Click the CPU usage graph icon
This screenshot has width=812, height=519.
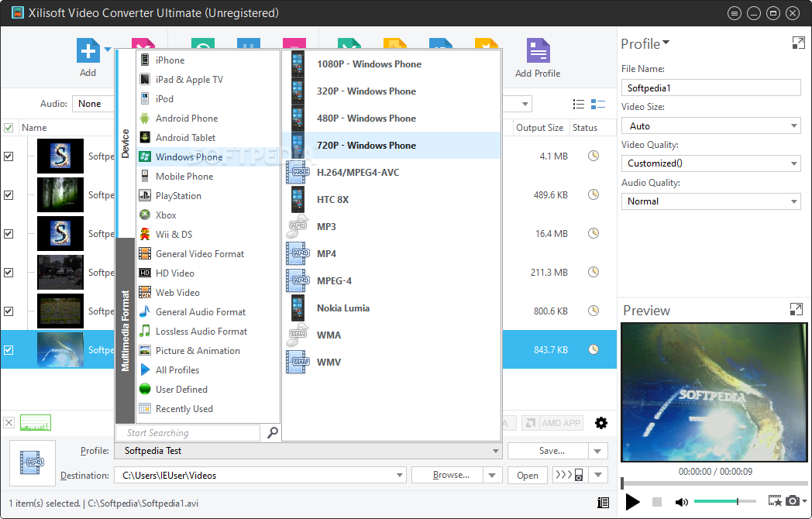coord(36,423)
